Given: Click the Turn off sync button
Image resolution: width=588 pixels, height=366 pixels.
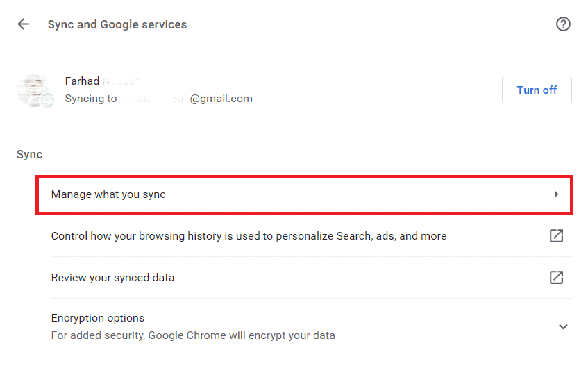Looking at the screenshot, I should [537, 90].
